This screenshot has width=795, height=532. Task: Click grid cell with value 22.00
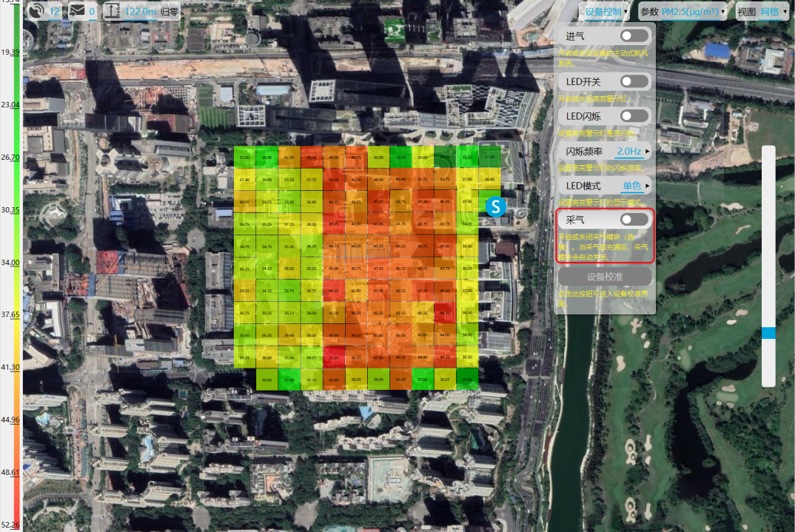point(467,380)
